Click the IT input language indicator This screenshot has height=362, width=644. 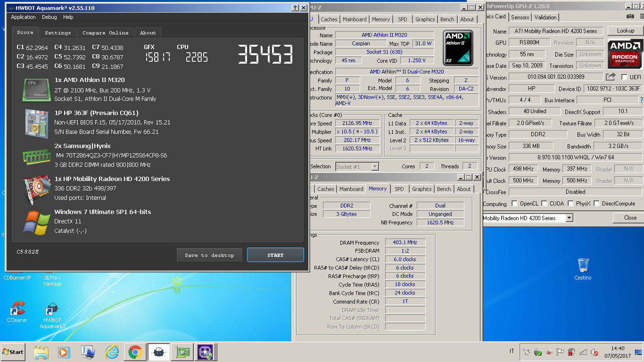point(512,352)
